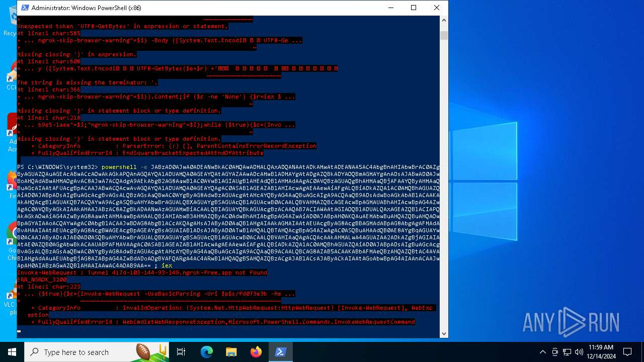Click the 'PS C:\WINDOWS\system32>' prompt text
The width and height of the screenshot is (644, 362).
pos(57,167)
